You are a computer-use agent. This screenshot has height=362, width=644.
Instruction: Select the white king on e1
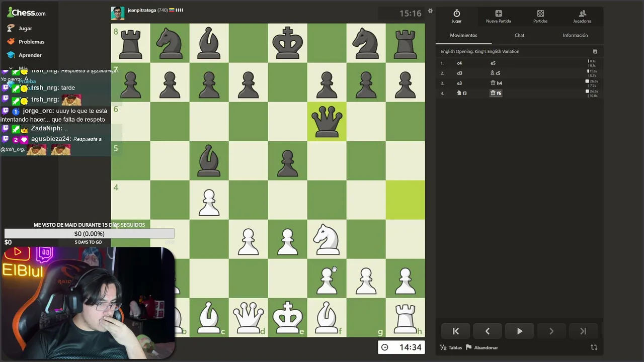click(x=288, y=318)
